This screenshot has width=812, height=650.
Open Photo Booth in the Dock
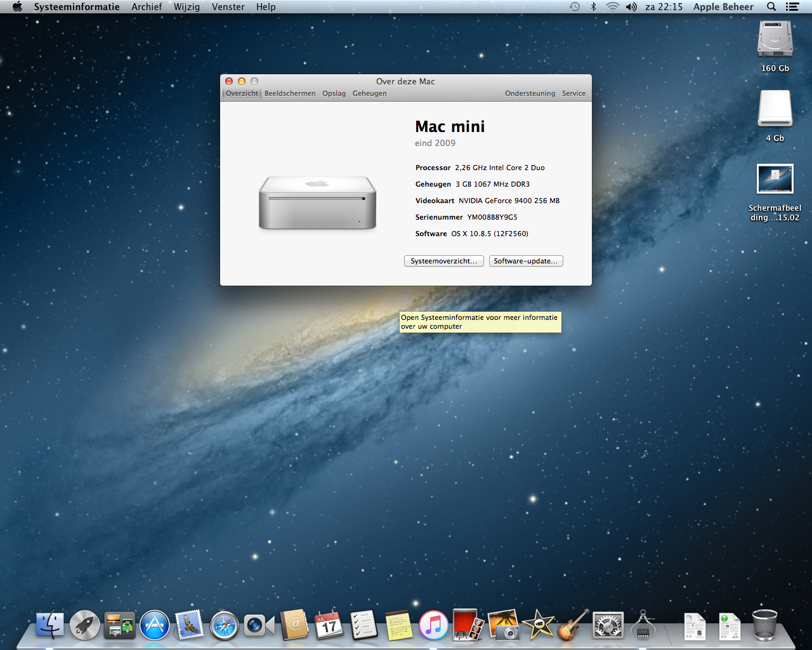(469, 625)
